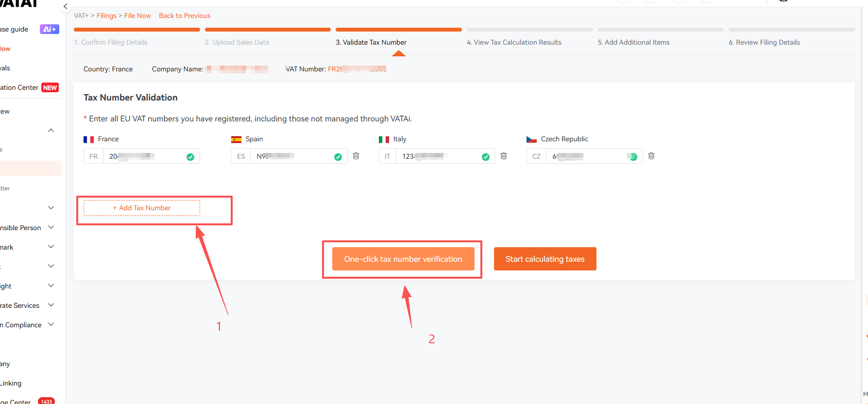Click the Czech Republic flag icon
The image size is (868, 404).
coord(531,139)
